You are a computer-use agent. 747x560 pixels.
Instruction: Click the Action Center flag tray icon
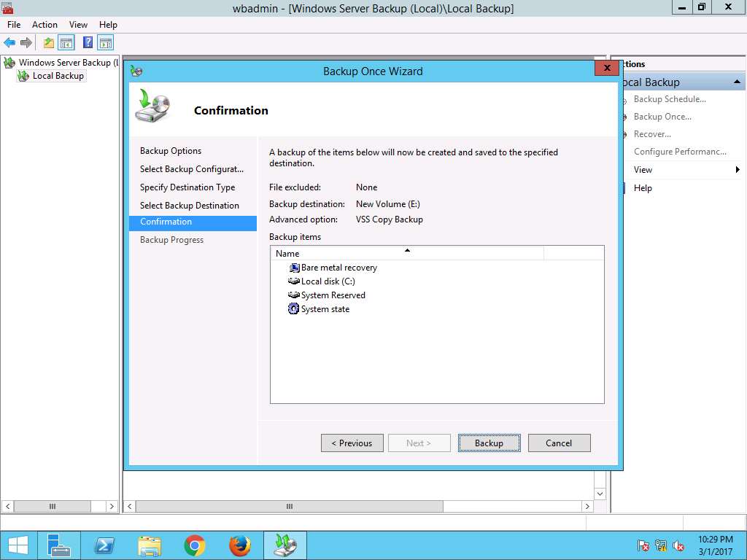pyautogui.click(x=643, y=545)
